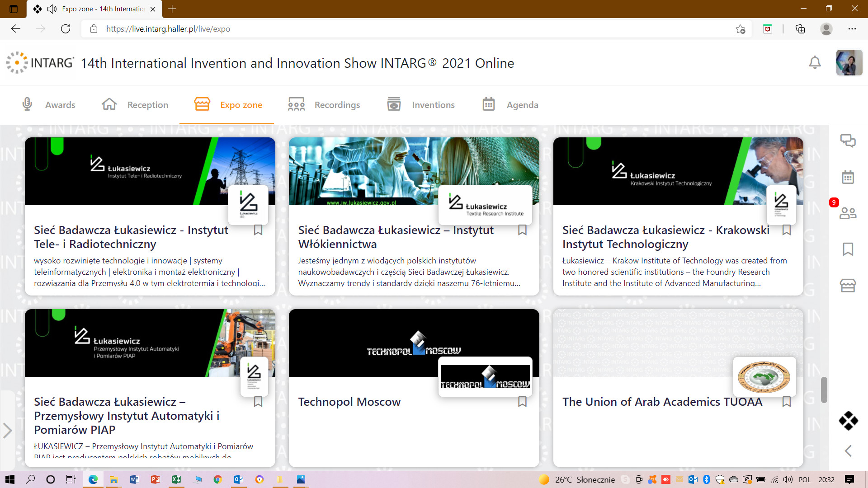The height and width of the screenshot is (488, 868).
Task: Open the expo stand icon in right sidebar
Action: [x=848, y=285]
